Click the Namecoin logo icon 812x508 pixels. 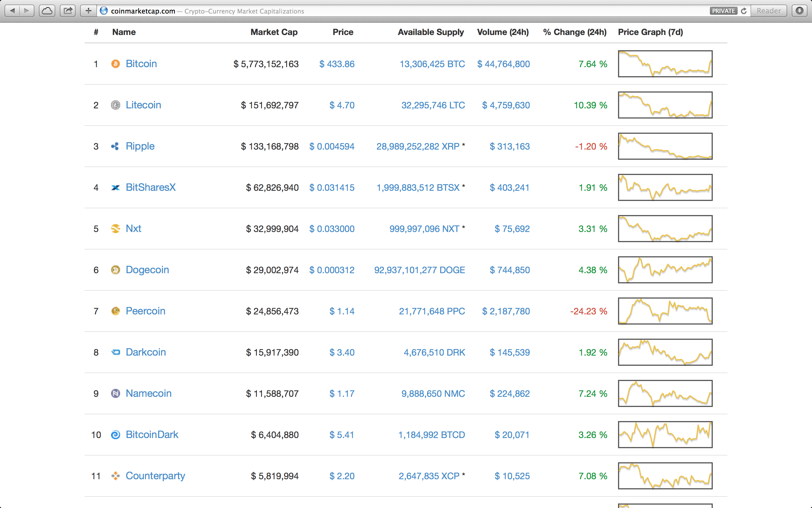pos(115,393)
